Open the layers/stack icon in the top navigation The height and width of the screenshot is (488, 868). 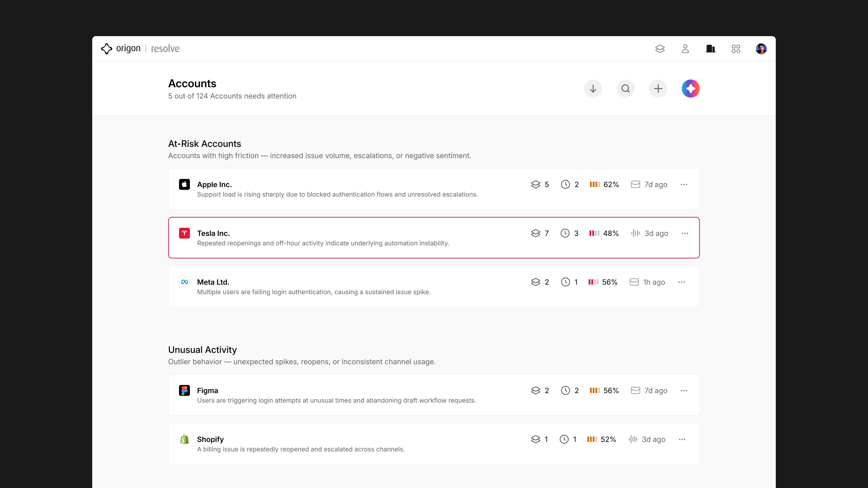(660, 49)
